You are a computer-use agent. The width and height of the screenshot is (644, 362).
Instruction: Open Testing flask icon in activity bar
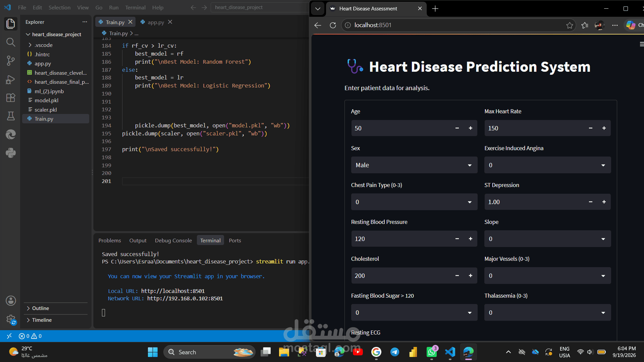11,116
